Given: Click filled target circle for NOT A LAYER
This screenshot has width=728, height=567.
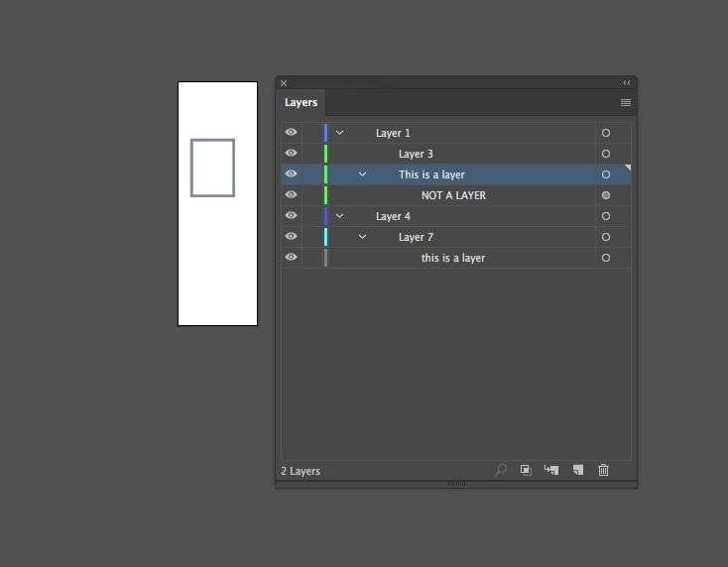Looking at the screenshot, I should coord(606,195).
